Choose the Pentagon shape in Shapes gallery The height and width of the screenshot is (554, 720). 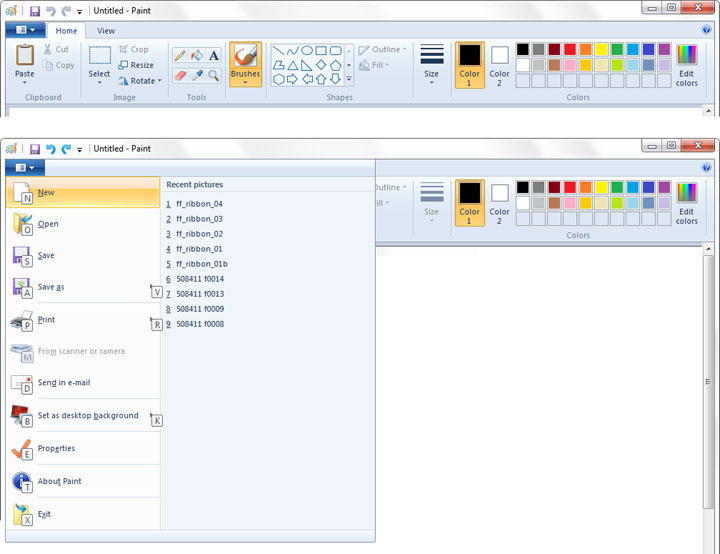336,65
